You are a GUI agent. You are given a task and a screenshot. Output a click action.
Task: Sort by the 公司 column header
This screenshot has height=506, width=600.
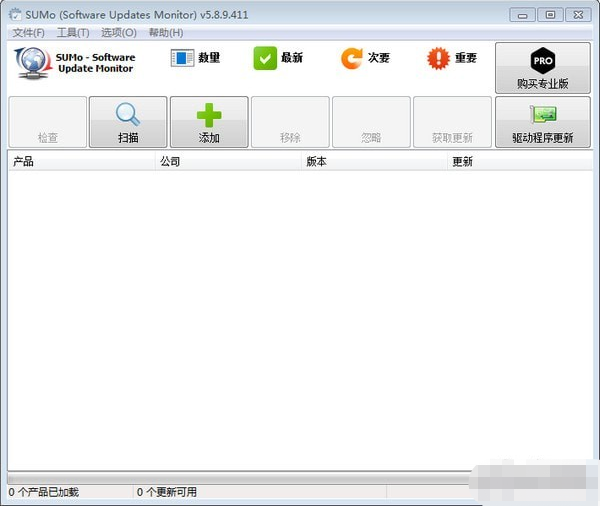(x=228, y=162)
